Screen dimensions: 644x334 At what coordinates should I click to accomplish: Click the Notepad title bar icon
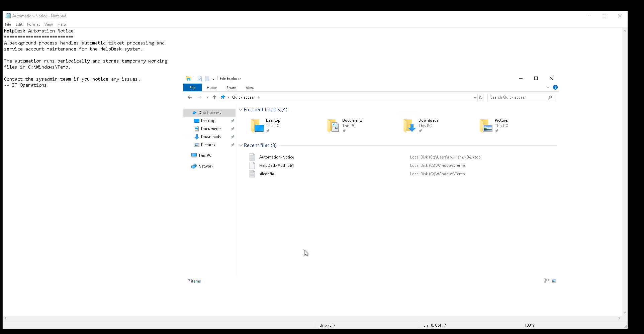8,16
